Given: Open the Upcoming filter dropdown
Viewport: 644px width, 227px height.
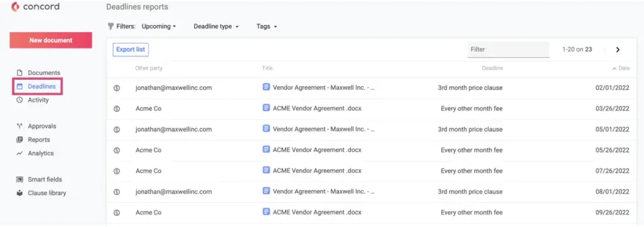Looking at the screenshot, I should (158, 26).
